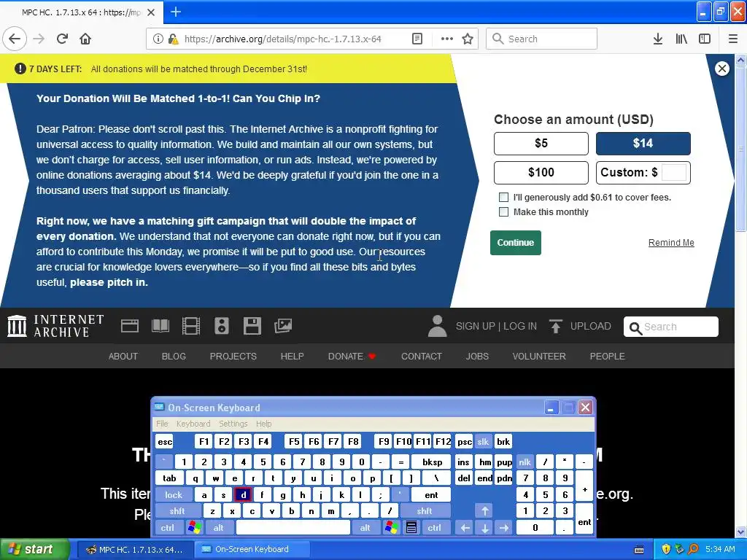This screenshot has height=560, width=747.
Task: Open the DONATE nav item
Action: (x=352, y=356)
